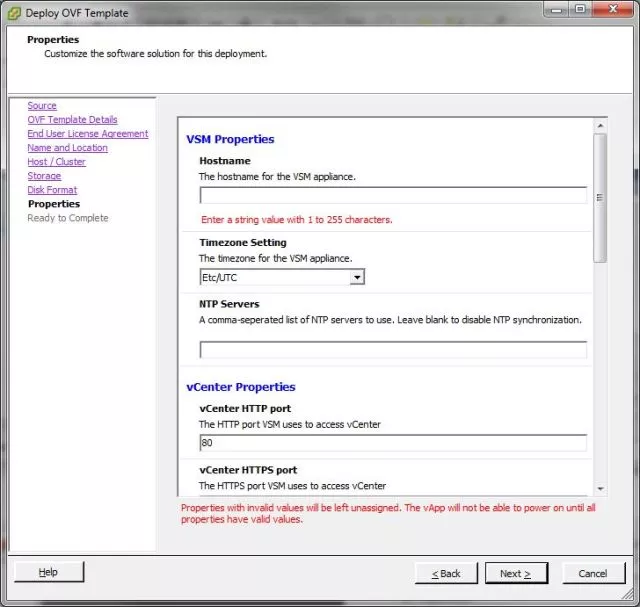Close the Deploy OVF Template window
Viewport: 640px width, 607px height.
tap(613, 9)
